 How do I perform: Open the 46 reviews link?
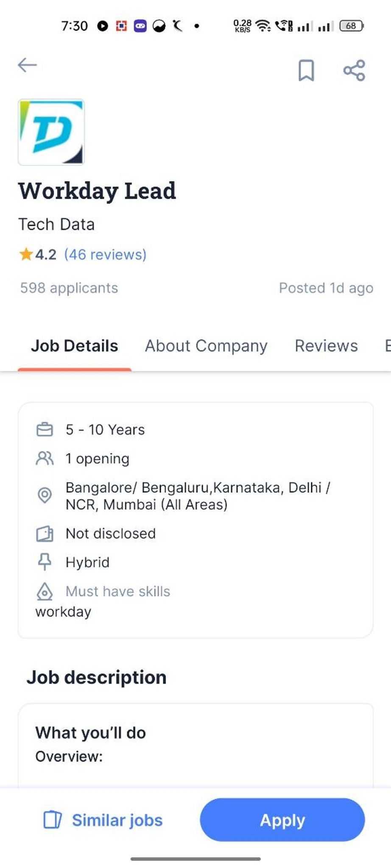(105, 255)
